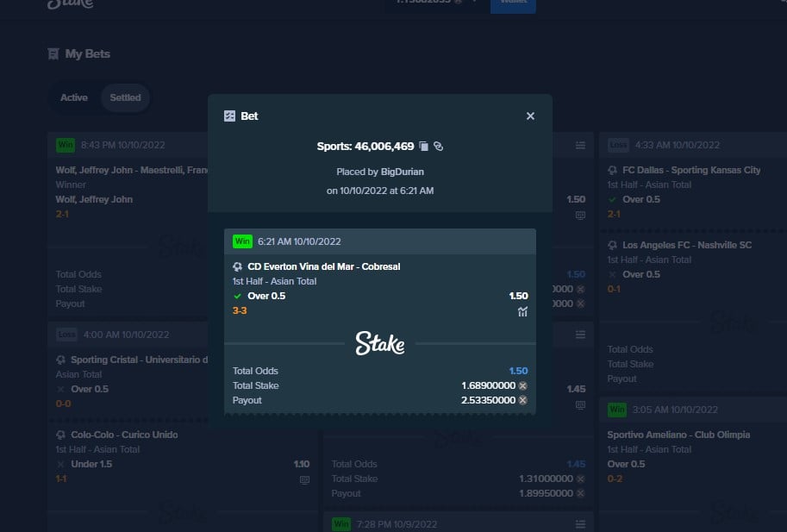787x532 pixels.
Task: Open bet menu on the 7:28 PM card
Action: (580, 524)
